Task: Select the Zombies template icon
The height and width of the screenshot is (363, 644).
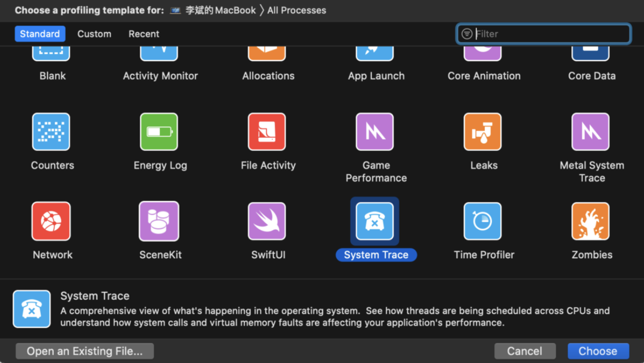Action: pyautogui.click(x=590, y=221)
